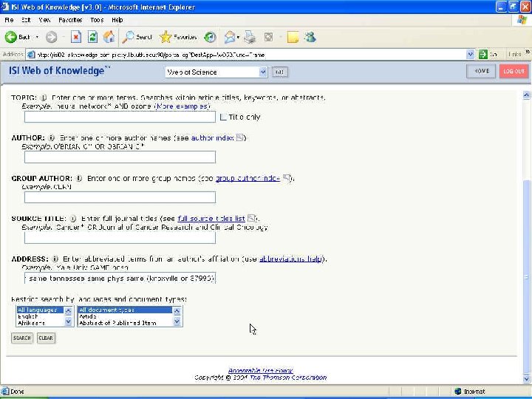Expand the Links toolbar chevron

(528, 52)
